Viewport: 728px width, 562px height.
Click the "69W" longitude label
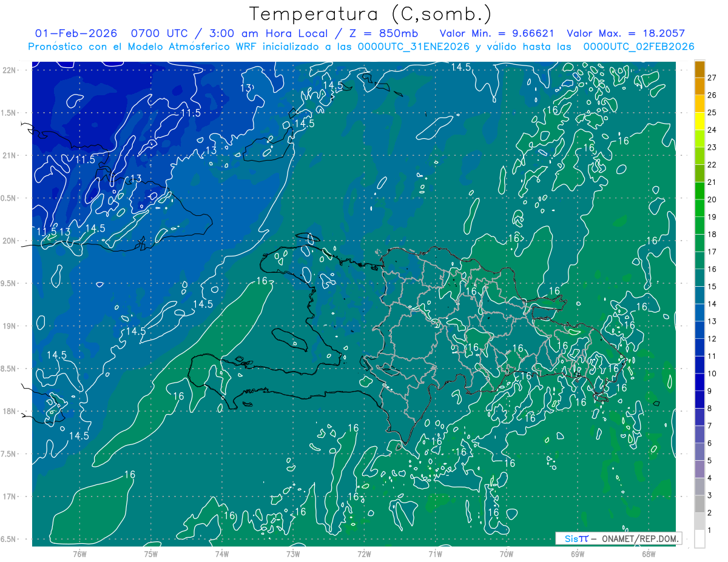(x=578, y=554)
